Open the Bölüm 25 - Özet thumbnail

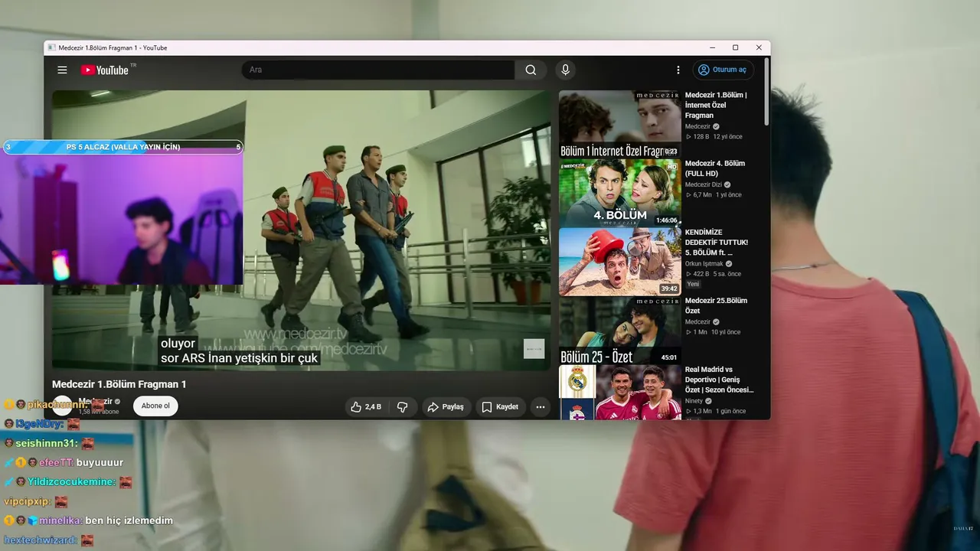[x=619, y=331]
